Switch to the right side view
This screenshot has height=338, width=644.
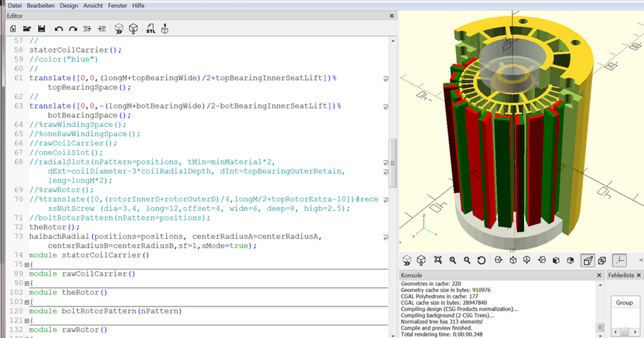[499, 260]
